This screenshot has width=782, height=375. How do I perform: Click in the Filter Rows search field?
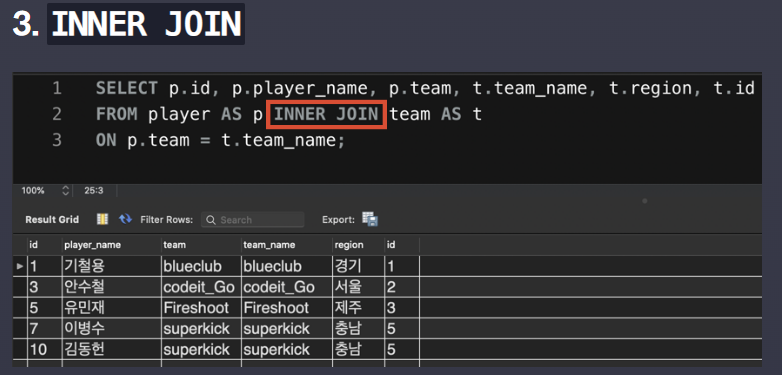click(x=253, y=219)
